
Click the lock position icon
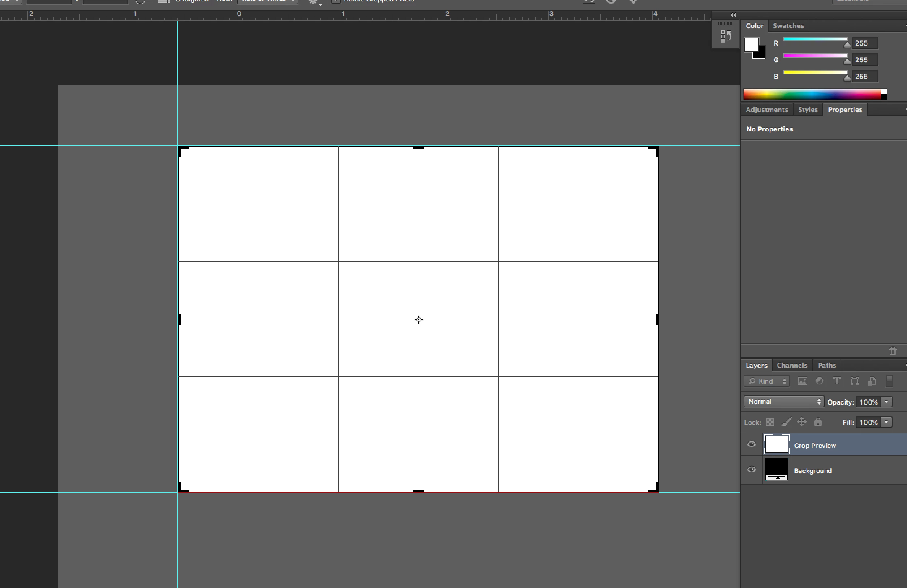pyautogui.click(x=802, y=422)
